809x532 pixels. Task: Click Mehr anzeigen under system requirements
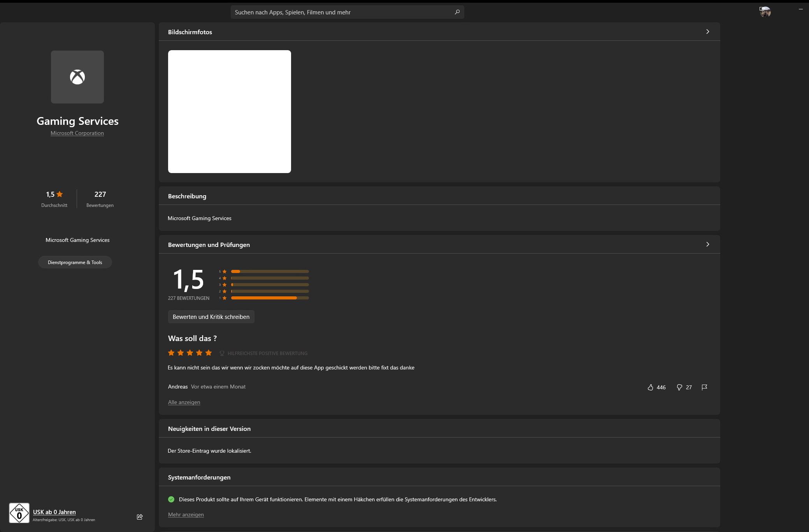(x=186, y=514)
